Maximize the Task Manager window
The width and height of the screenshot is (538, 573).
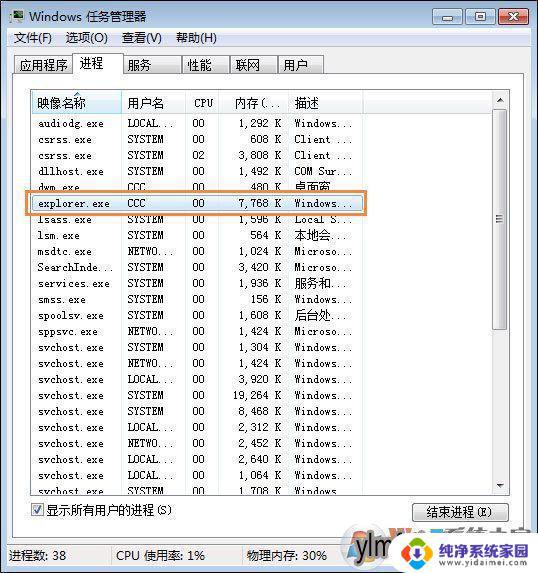pos(480,17)
